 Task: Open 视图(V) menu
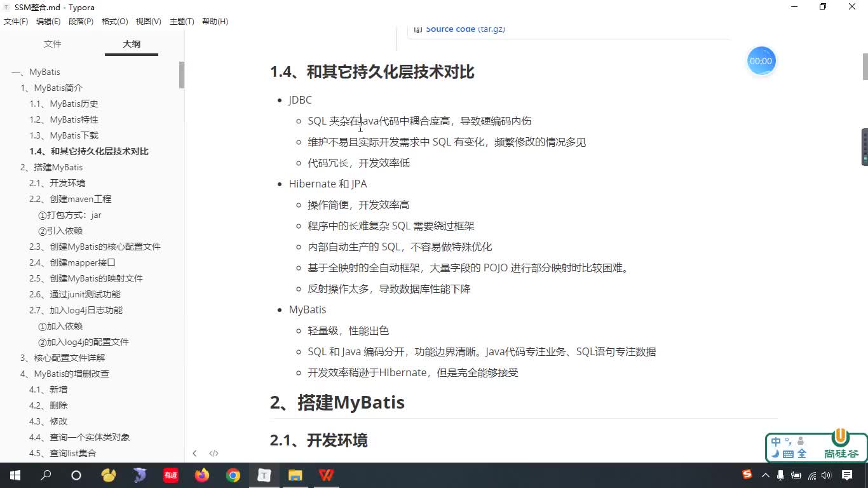point(148,22)
